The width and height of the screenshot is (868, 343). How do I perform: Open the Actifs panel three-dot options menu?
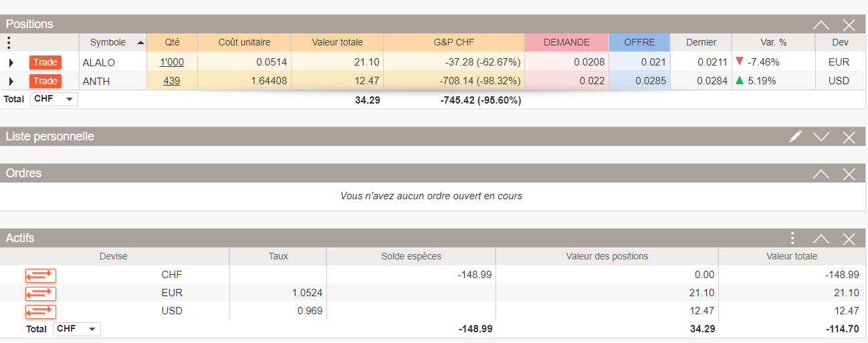[x=792, y=239]
